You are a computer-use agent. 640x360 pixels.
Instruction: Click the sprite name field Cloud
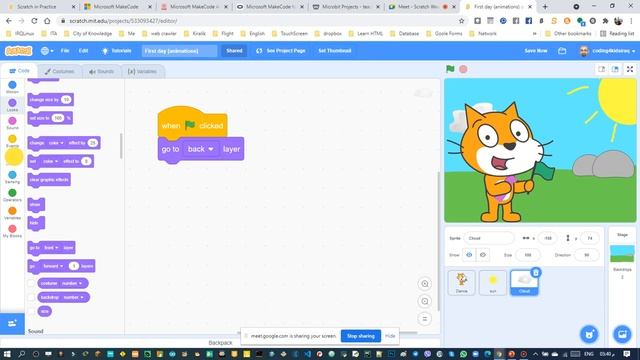click(x=489, y=238)
